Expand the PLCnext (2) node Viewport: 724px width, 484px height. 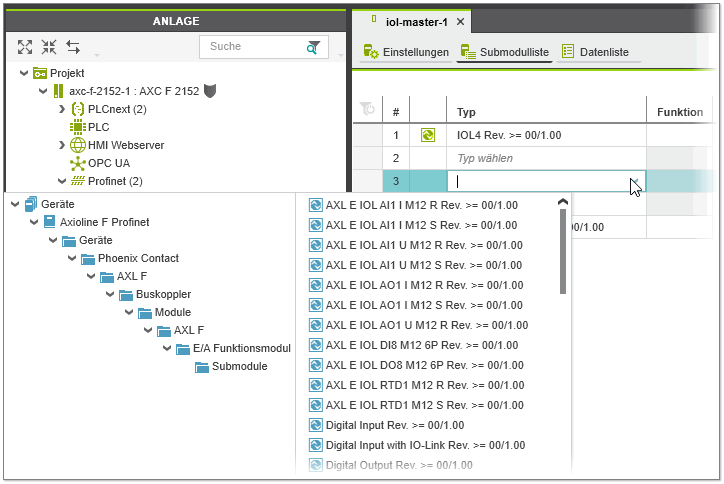(x=61, y=109)
